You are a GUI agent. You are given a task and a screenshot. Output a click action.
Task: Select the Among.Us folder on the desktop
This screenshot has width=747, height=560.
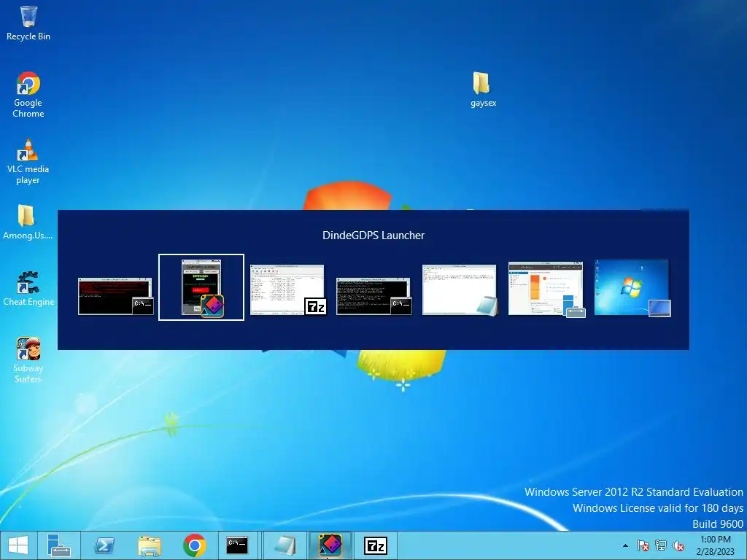click(28, 222)
